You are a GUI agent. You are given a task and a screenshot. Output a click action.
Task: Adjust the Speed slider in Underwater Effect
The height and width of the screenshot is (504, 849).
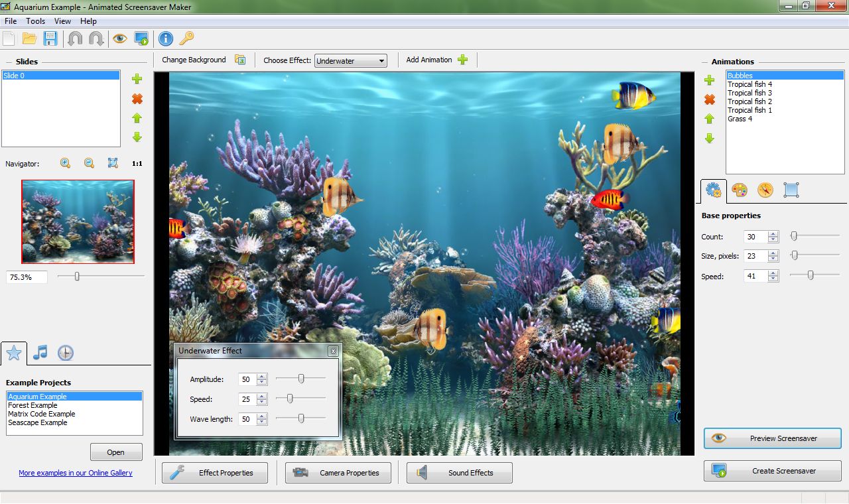point(290,399)
